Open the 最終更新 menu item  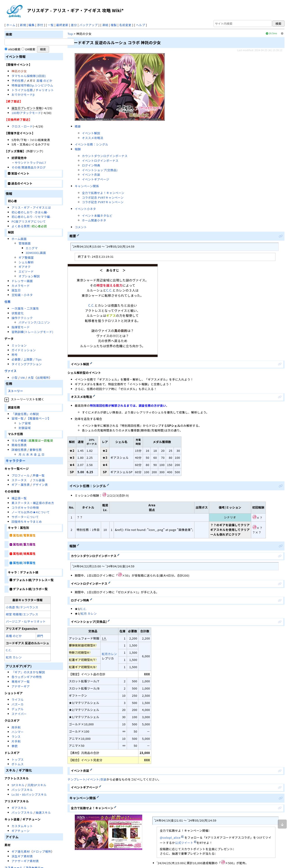pyautogui.click(x=62, y=25)
